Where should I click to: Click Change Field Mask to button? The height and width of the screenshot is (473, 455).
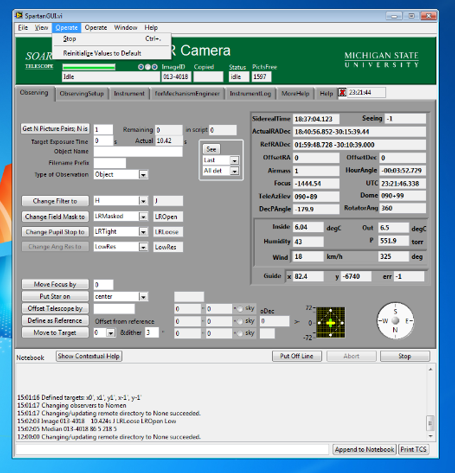point(55,217)
